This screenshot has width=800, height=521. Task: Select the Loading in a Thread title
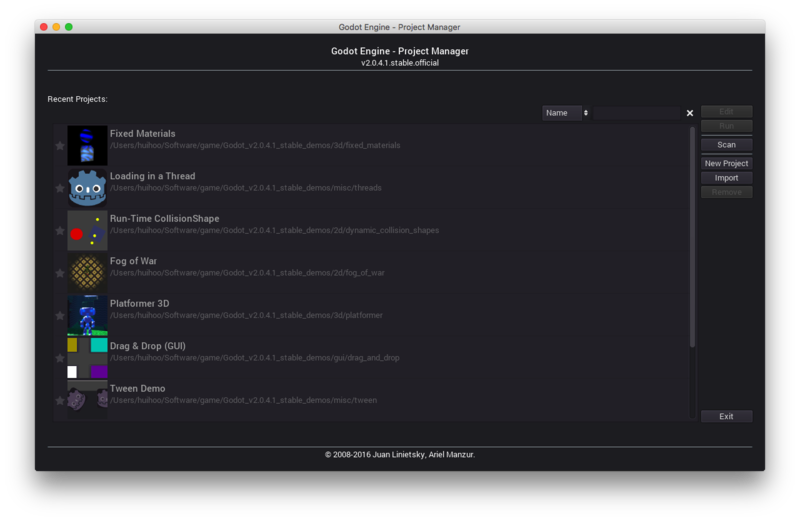click(x=153, y=176)
